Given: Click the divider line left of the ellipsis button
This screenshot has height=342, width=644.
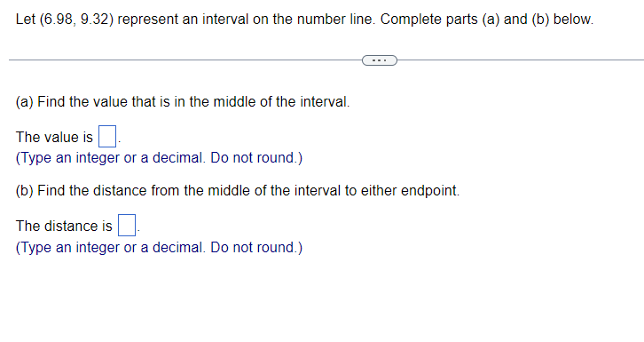Looking at the screenshot, I should (185, 60).
